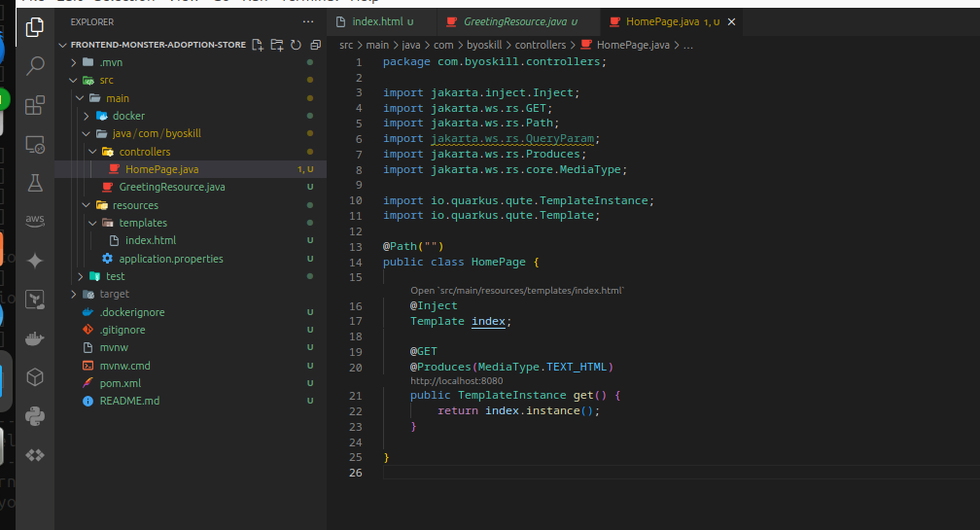Open the Search view in activity bar
The image size is (980, 530).
tap(35, 66)
